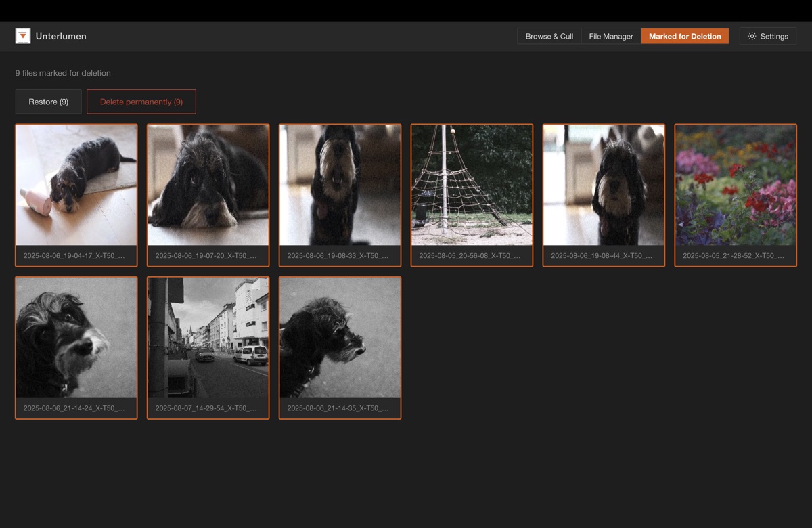This screenshot has width=812, height=528.
Task: Select the dog with pink toy thumbnail
Action: coord(76,185)
